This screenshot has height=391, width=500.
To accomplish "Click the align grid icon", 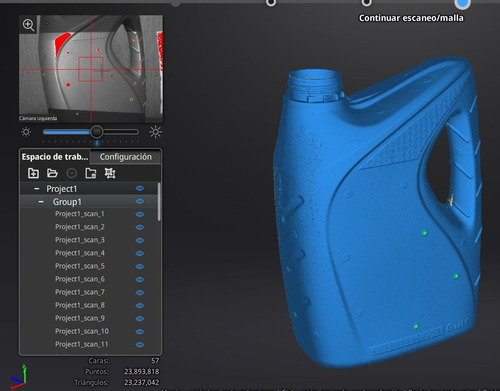I will (x=110, y=173).
